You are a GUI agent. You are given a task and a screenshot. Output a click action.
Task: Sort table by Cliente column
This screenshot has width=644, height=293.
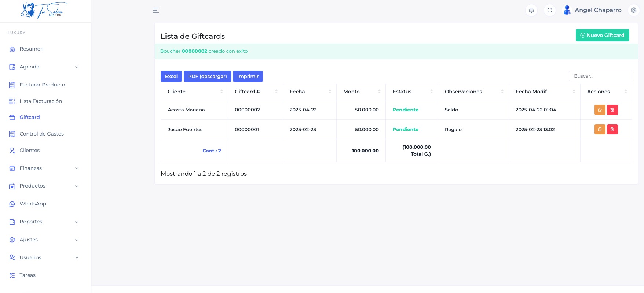(x=194, y=92)
